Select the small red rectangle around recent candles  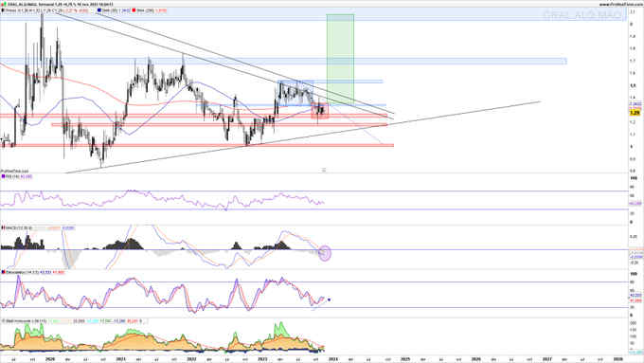pyautogui.click(x=320, y=111)
